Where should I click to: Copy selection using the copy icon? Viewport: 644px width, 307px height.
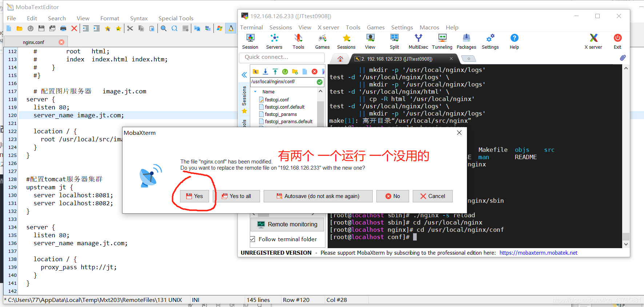tap(141, 28)
